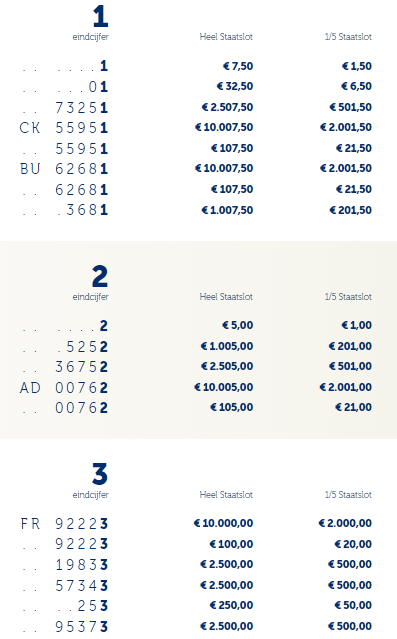Viewport: 397px width, 639px height.
Task: Click the Heel Staatslot header in section 1
Action: coord(226,37)
